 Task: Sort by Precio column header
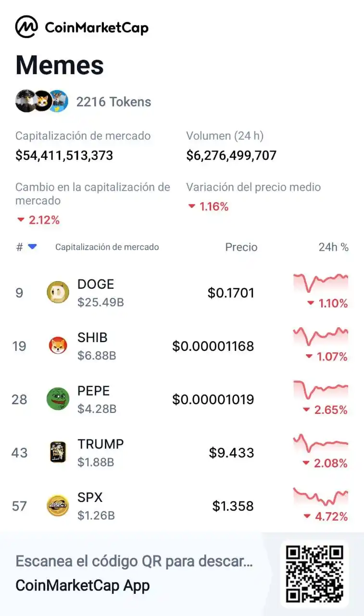pos(241,247)
